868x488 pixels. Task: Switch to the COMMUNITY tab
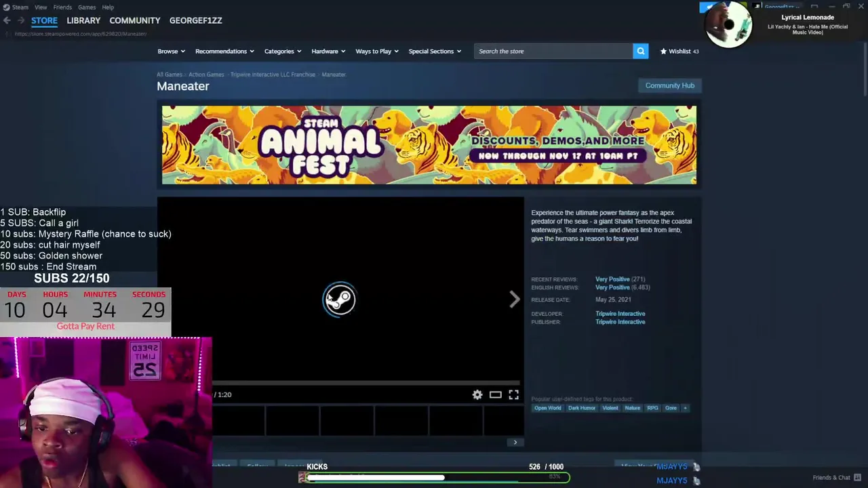click(135, 20)
